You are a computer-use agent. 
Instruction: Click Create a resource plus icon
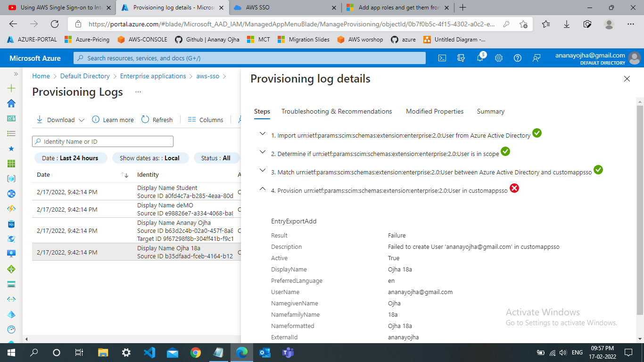click(x=11, y=88)
